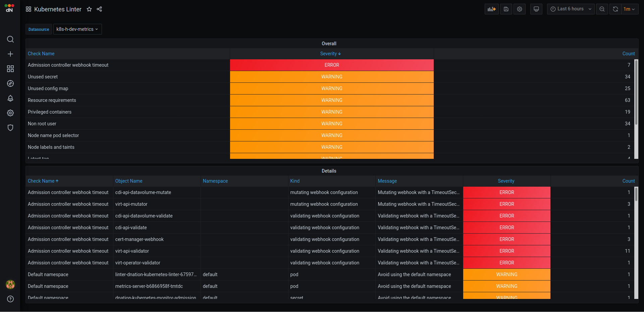
Task: Open the 1m refresh interval dropdown
Action: (630, 9)
